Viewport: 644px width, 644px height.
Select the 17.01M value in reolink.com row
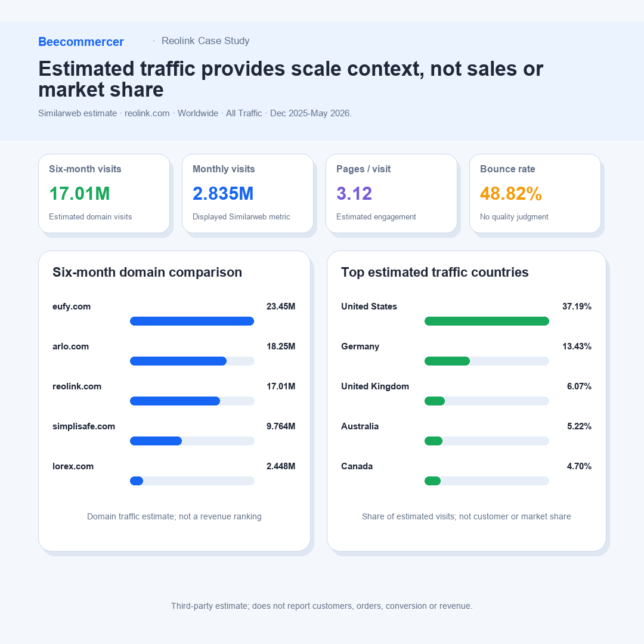[281, 386]
